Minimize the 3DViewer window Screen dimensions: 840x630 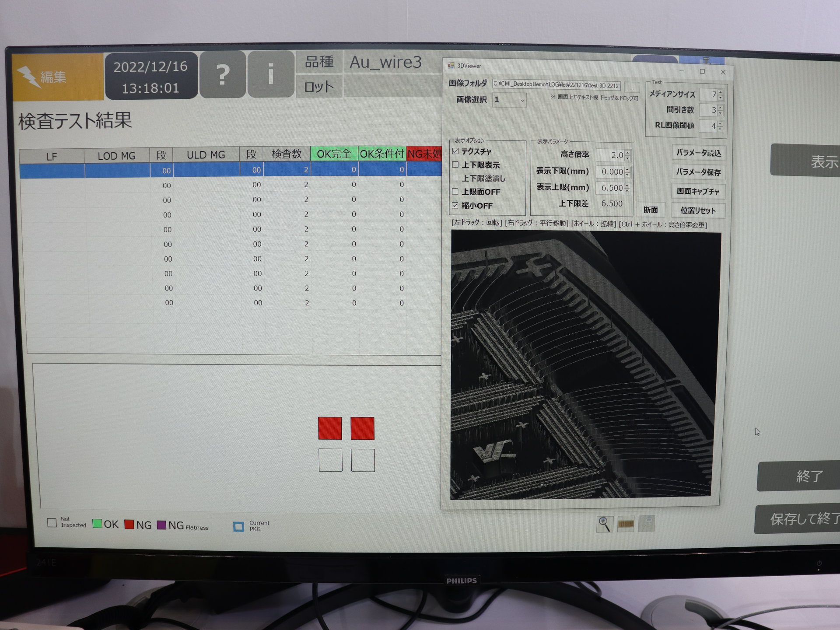click(682, 71)
